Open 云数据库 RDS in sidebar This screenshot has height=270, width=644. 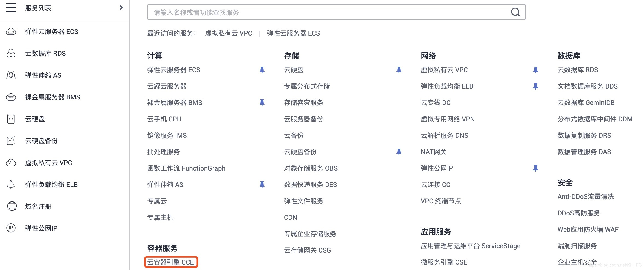pos(45,54)
